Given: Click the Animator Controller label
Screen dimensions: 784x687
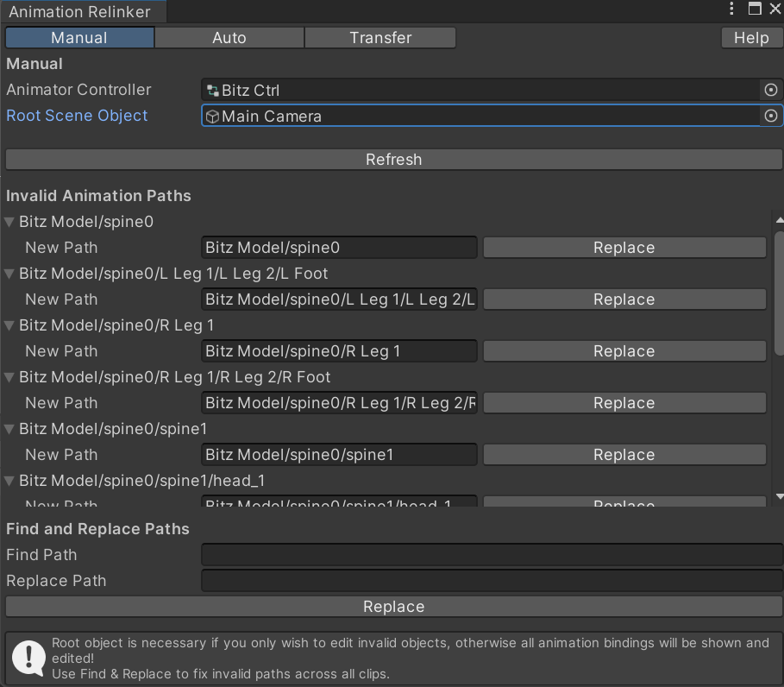Looking at the screenshot, I should point(78,90).
